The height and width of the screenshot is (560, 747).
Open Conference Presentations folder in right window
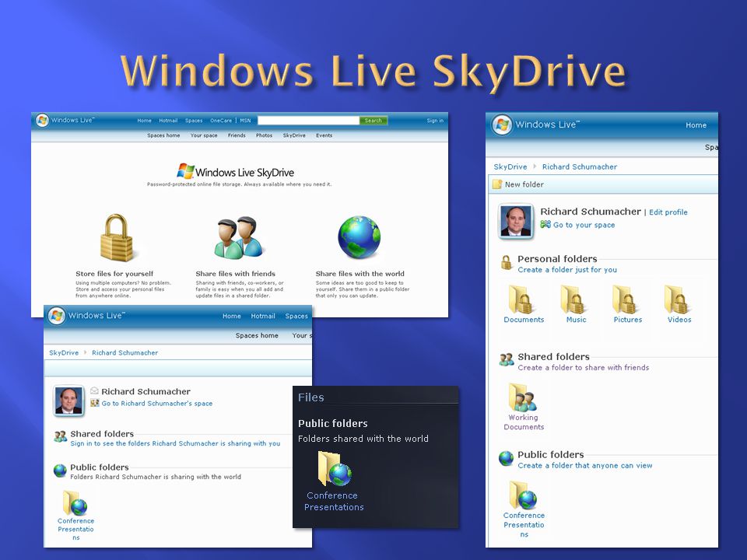pos(524,509)
